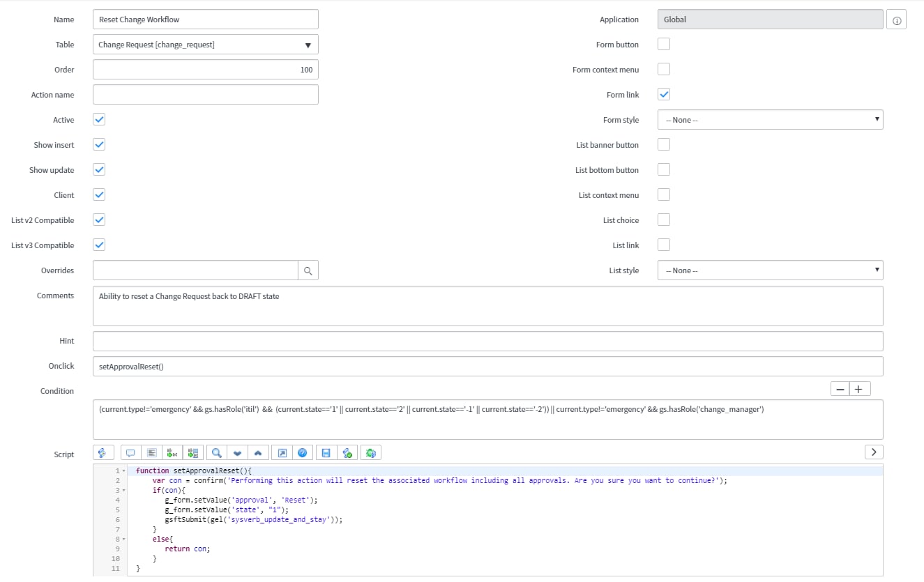Click into the Comments text area
The width and height of the screenshot is (924, 582).
point(488,306)
